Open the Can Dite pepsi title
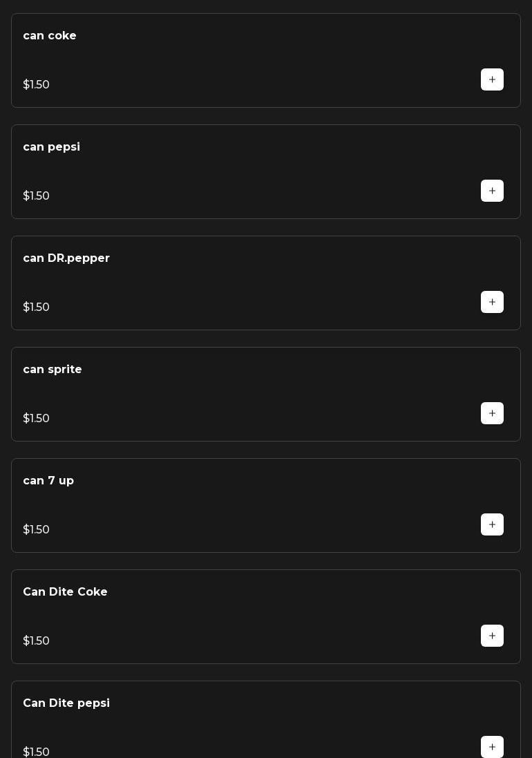This screenshot has height=758, width=532. point(66,703)
